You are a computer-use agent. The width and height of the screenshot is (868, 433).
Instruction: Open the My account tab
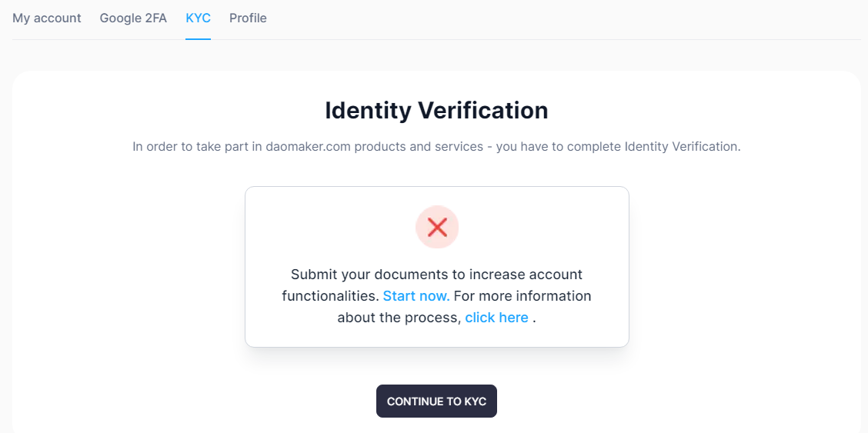(47, 18)
